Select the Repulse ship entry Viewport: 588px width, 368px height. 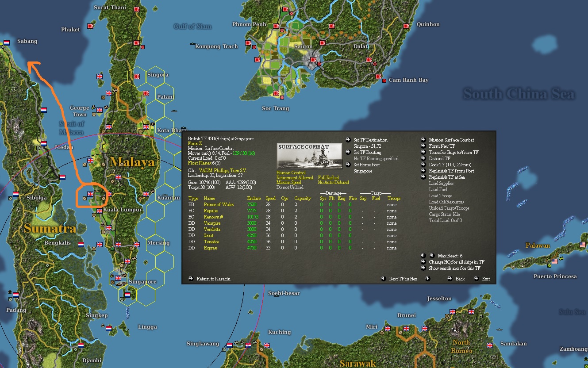pyautogui.click(x=211, y=211)
